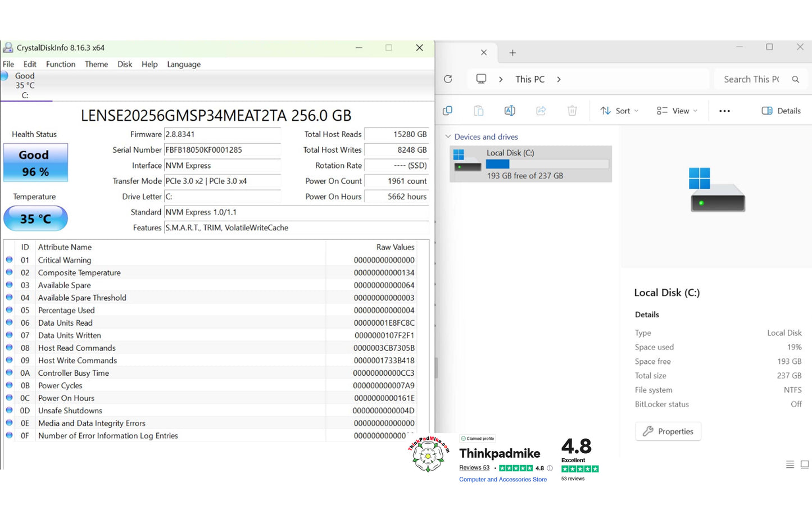Viewport: 812px width, 510px height.
Task: Select the Critical Warning attribute row
Action: [211, 260]
